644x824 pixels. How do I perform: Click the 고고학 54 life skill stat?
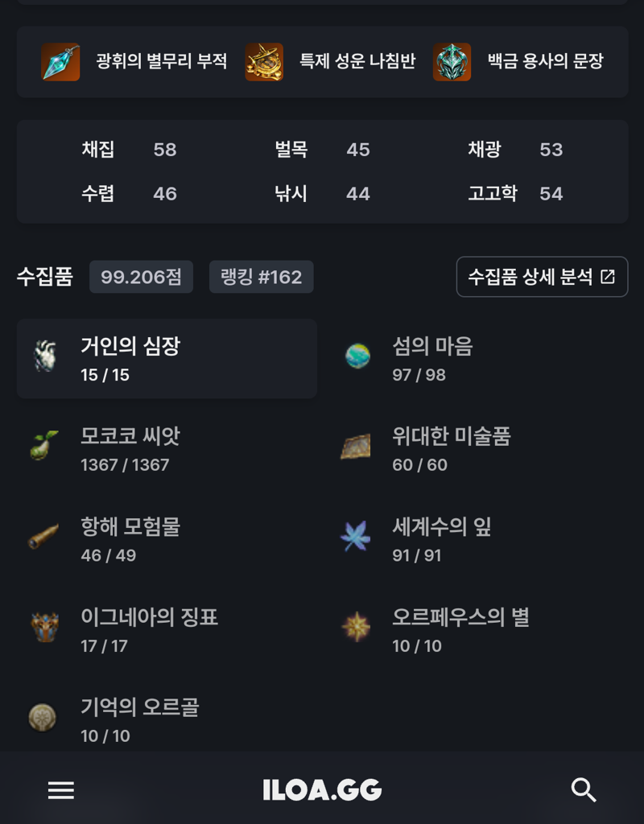515,193
